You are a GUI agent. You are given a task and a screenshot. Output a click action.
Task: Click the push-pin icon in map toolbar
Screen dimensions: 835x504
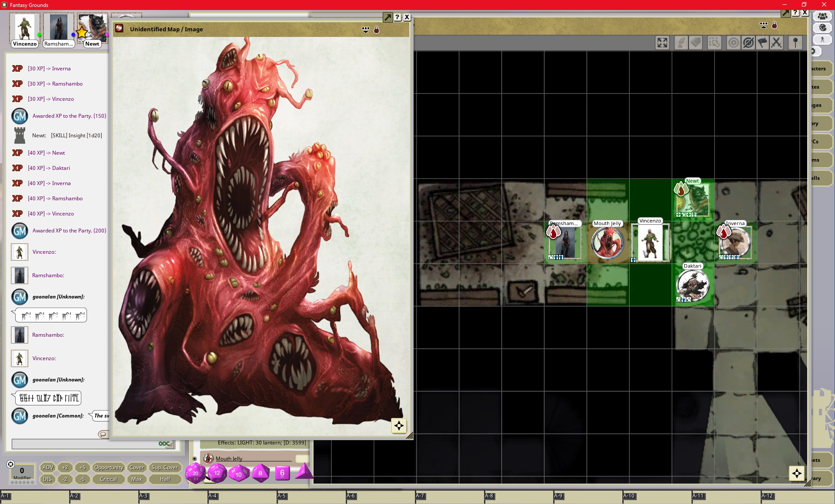pos(795,43)
